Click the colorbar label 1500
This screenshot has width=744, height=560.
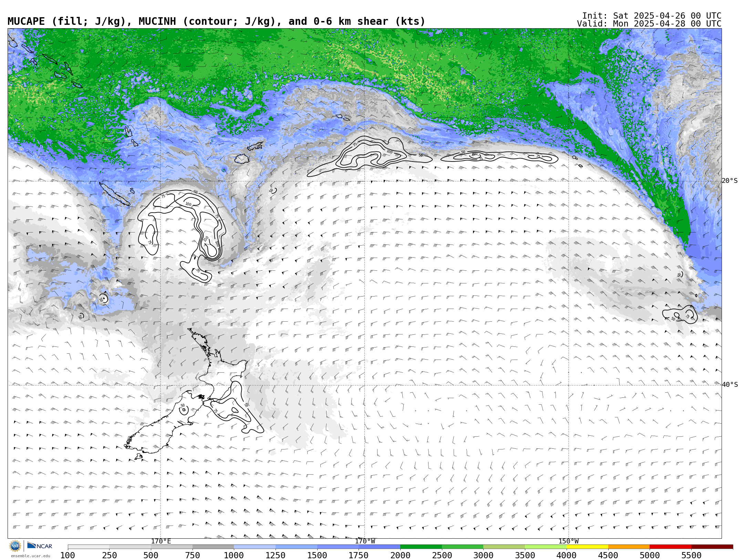(x=317, y=556)
